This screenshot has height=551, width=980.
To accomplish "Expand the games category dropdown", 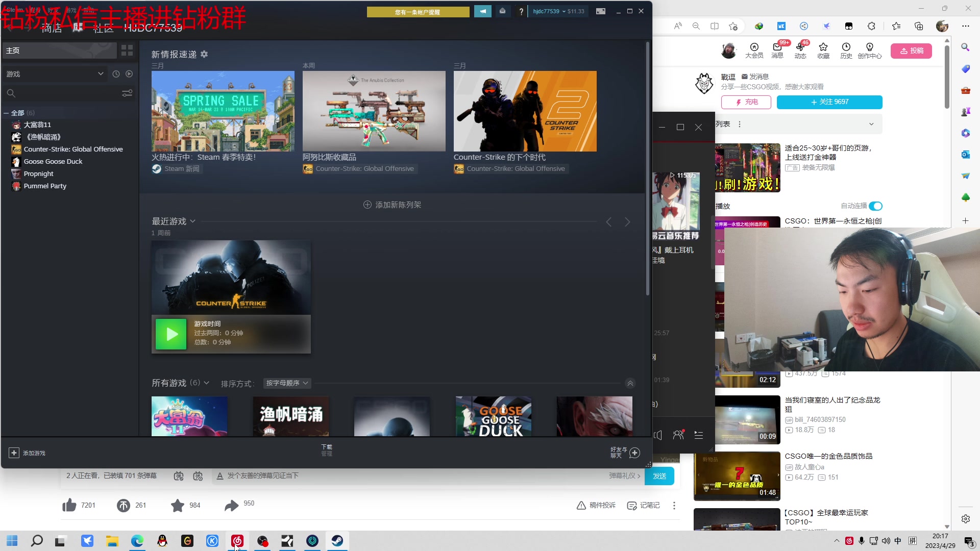I will point(101,74).
